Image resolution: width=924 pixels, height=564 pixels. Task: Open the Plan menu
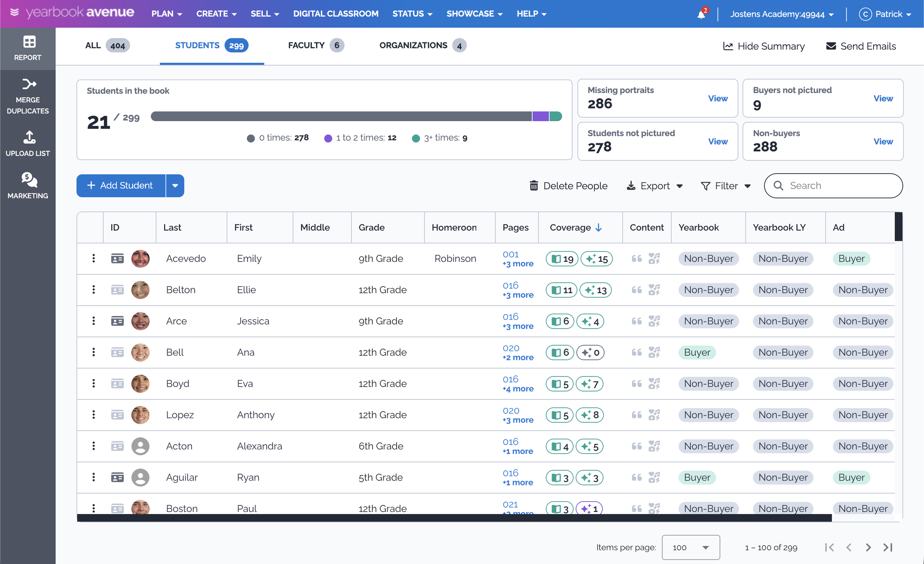(x=166, y=14)
